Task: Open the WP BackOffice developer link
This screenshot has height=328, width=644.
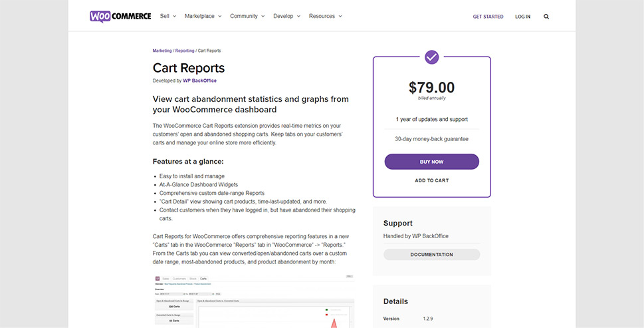Action: click(x=199, y=81)
